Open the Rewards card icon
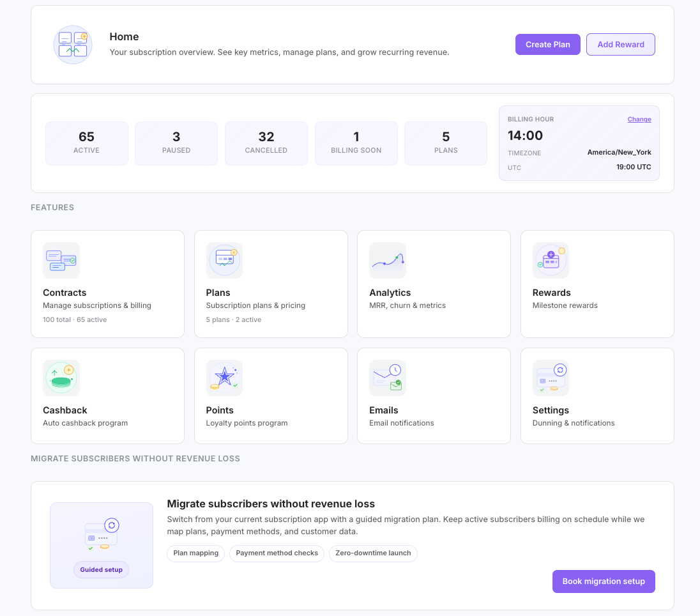700x616 pixels. pyautogui.click(x=551, y=261)
